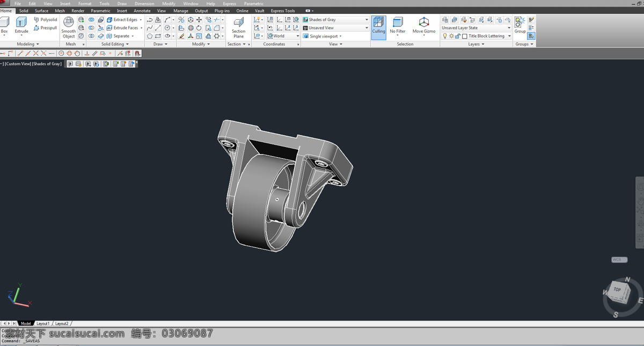Toggle the layer sun freeze icon

pos(451,36)
